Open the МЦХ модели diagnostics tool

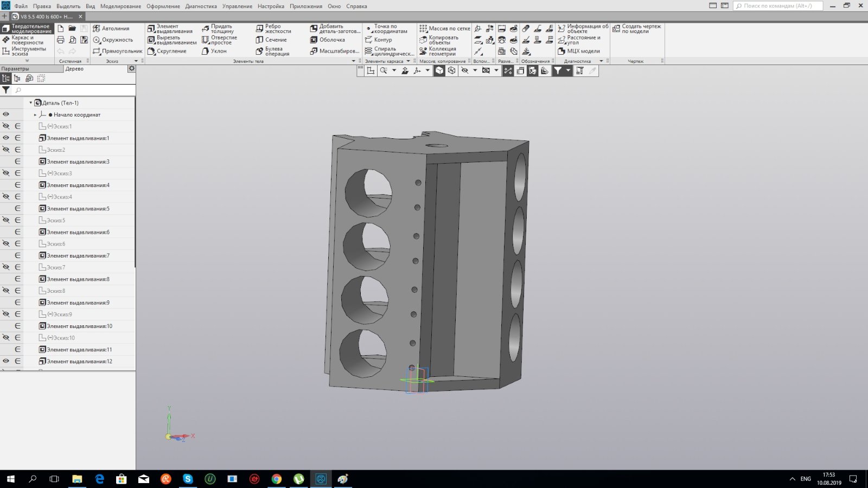(x=579, y=51)
